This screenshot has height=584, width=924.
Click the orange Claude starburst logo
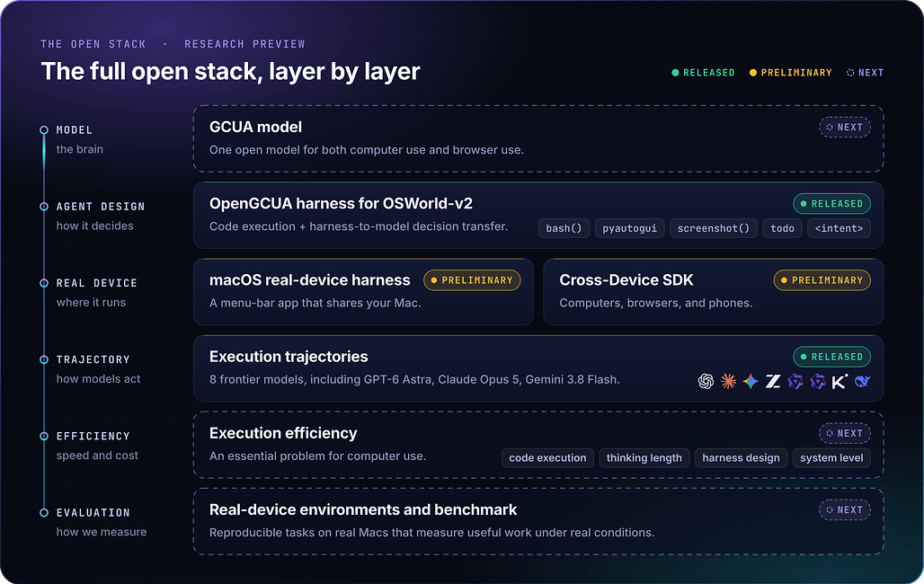coord(728,381)
